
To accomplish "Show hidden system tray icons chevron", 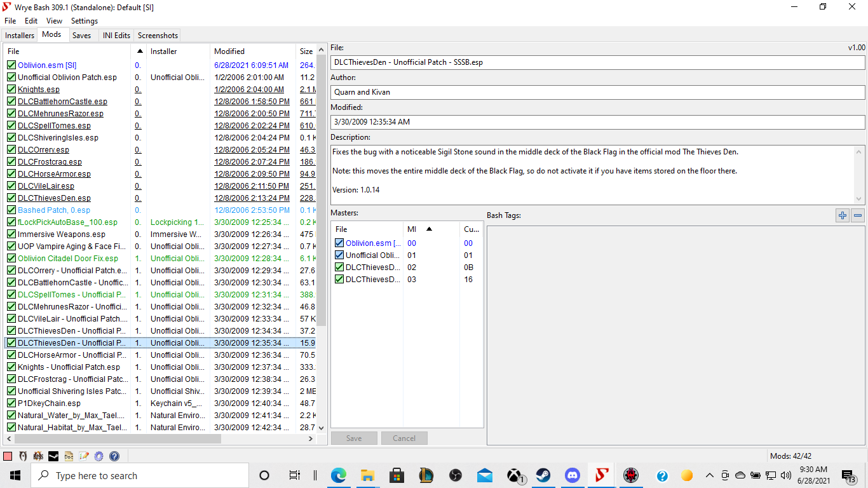I will (x=710, y=475).
